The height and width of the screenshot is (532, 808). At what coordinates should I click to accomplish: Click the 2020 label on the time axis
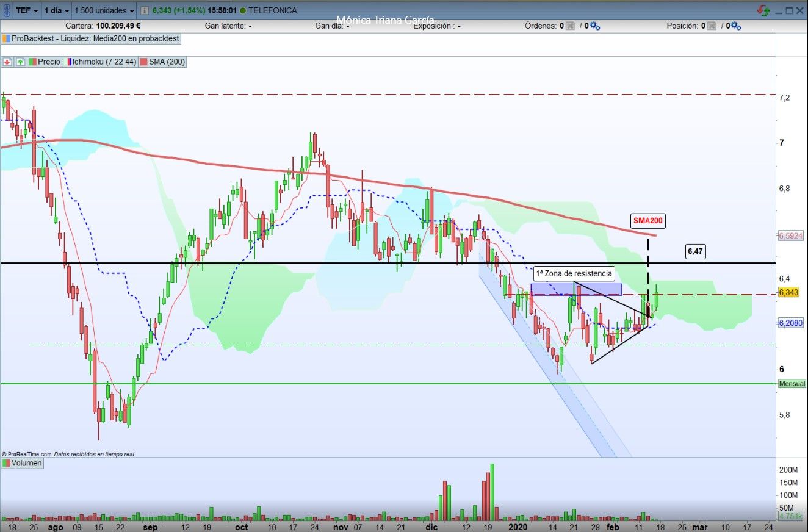[x=518, y=527]
